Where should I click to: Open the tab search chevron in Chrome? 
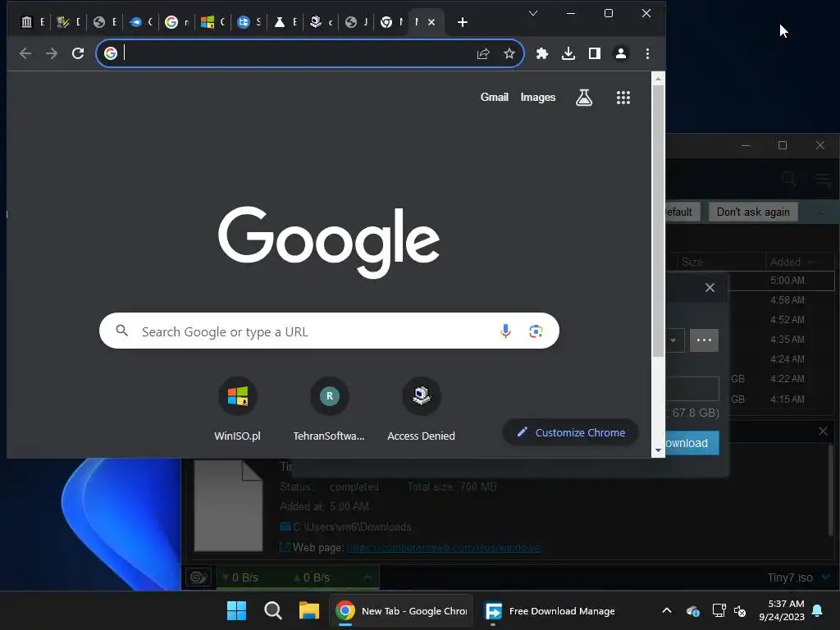pyautogui.click(x=533, y=13)
